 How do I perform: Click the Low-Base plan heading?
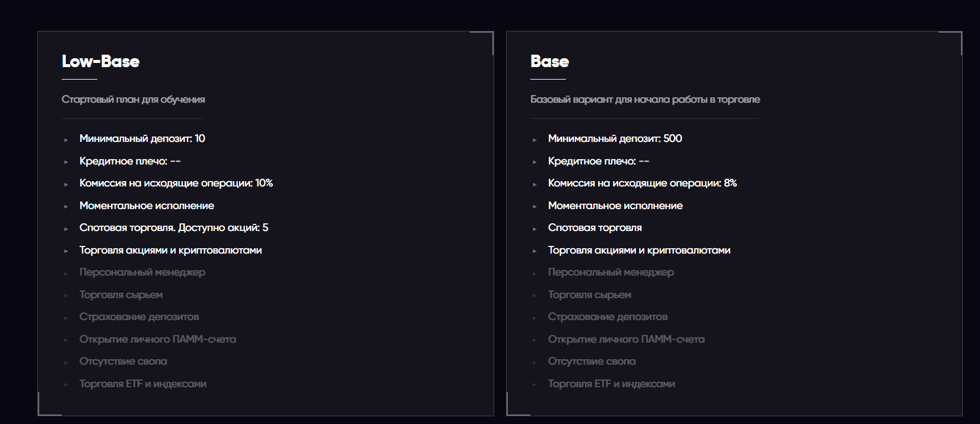(101, 62)
